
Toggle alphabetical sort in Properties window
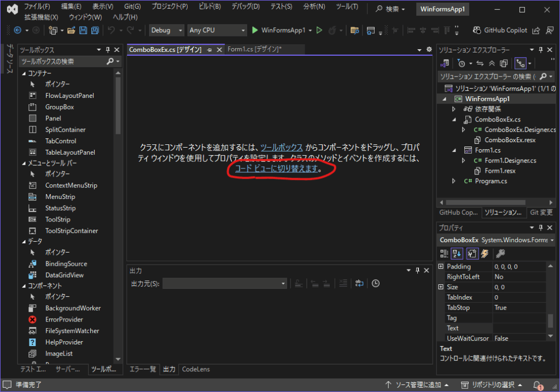coord(458,253)
